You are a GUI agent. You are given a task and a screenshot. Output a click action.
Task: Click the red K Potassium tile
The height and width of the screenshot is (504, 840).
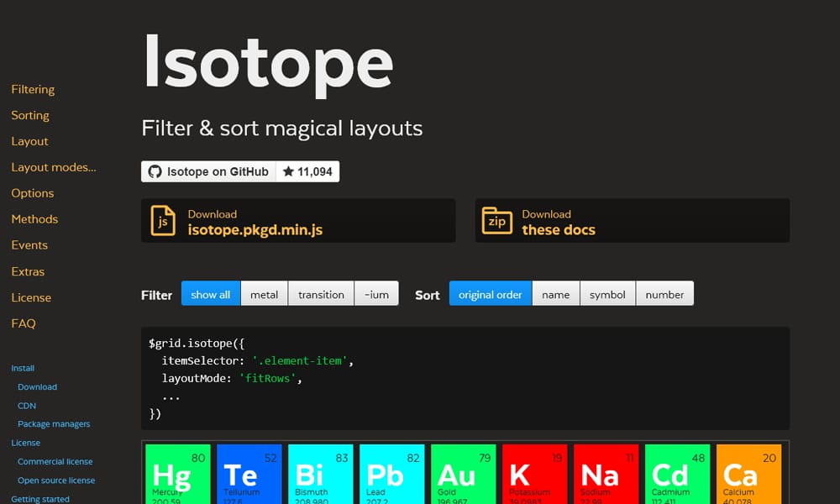[534, 475]
